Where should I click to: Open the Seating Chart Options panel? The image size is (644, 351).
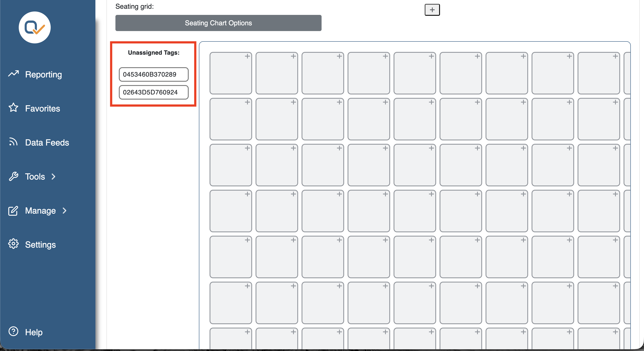[x=218, y=23]
